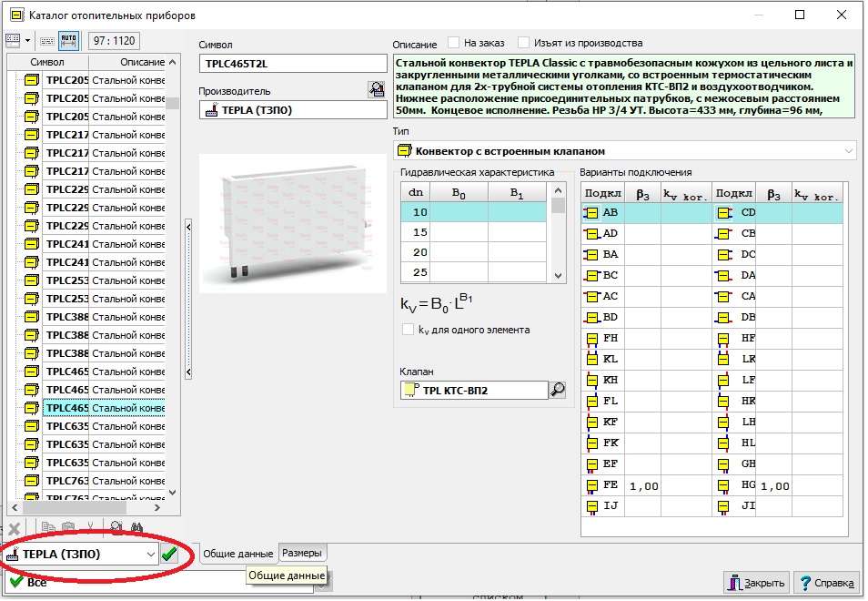
Task: Click the copy icon below the list
Action: coord(48,527)
